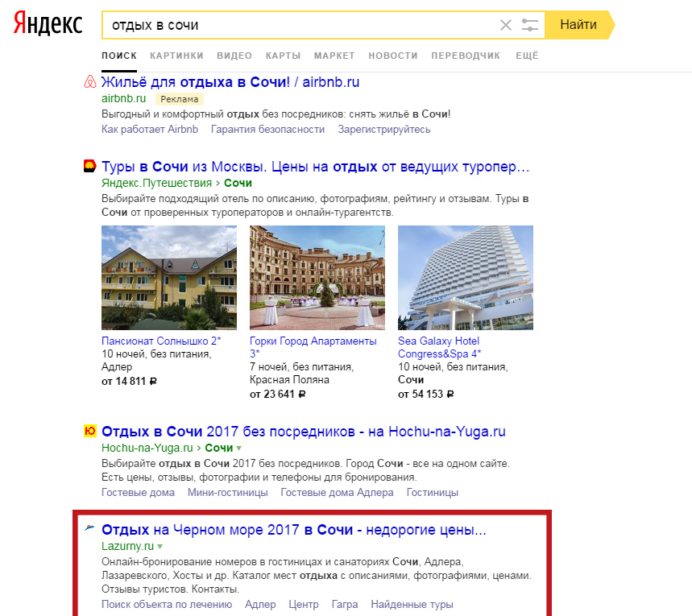Open 'Гостиницы' sitelink

tap(433, 493)
